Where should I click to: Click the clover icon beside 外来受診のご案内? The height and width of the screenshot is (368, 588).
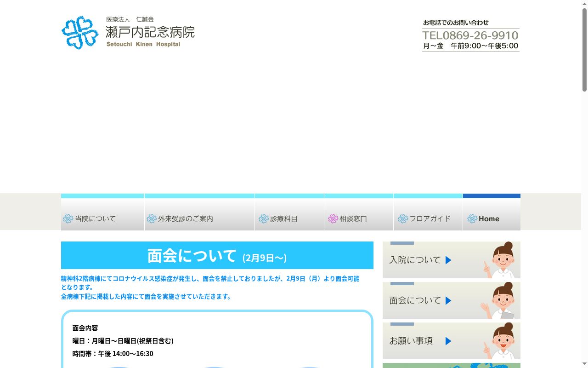(x=152, y=219)
